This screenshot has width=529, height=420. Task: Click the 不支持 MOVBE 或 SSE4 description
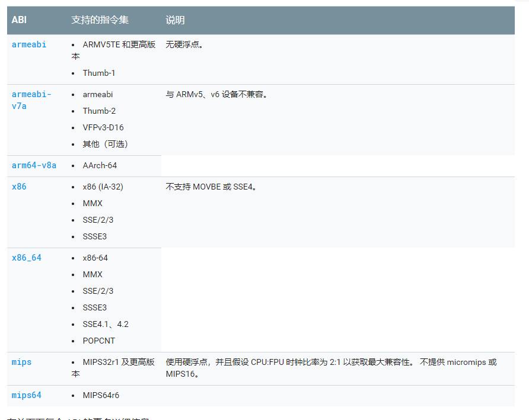tap(211, 187)
